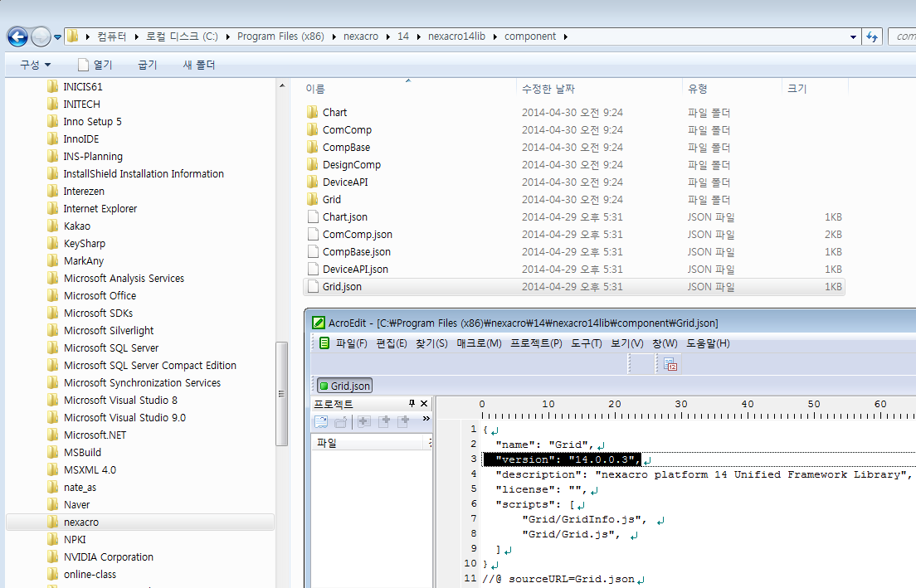Click the navigation tree scroll-up arrow

click(282, 85)
